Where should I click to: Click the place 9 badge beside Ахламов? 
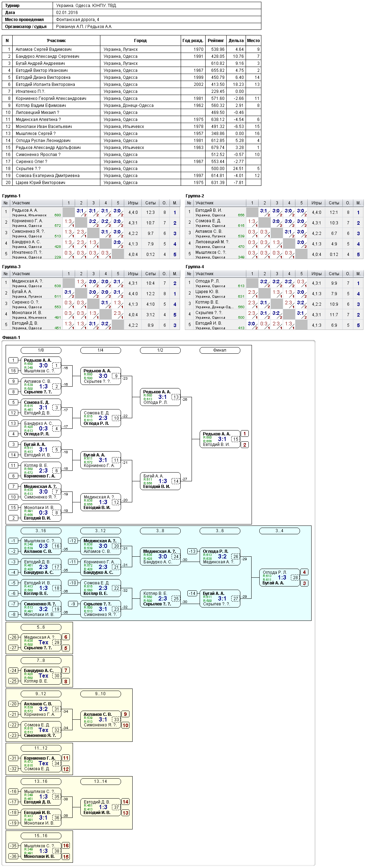[x=126, y=714]
